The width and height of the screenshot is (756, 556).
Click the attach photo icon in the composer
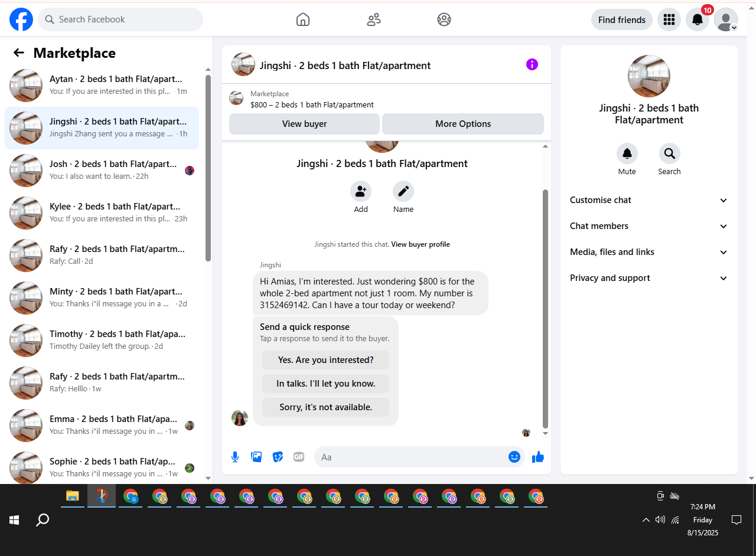click(256, 457)
